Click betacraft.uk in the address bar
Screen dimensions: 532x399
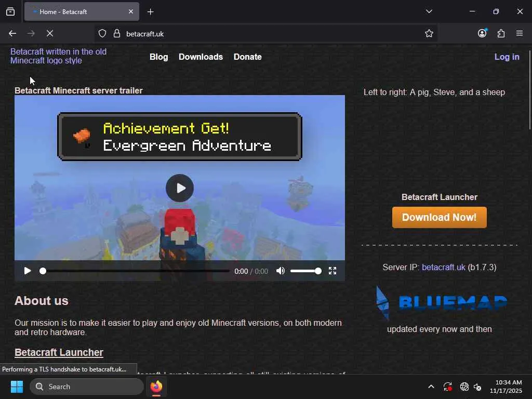pos(145,34)
